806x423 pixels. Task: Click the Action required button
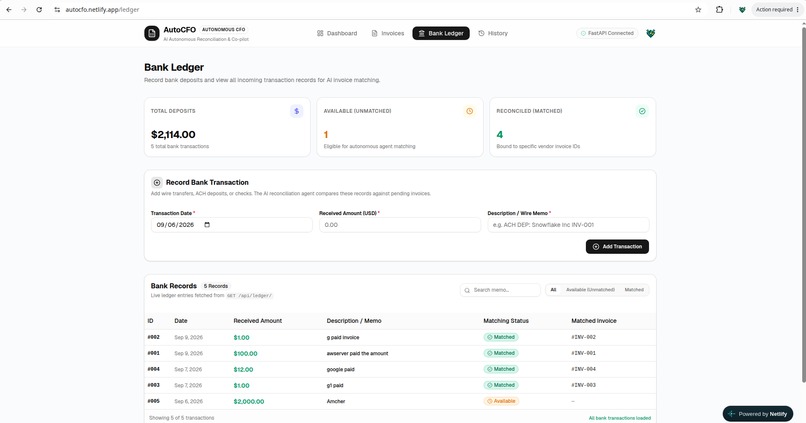pos(777,10)
